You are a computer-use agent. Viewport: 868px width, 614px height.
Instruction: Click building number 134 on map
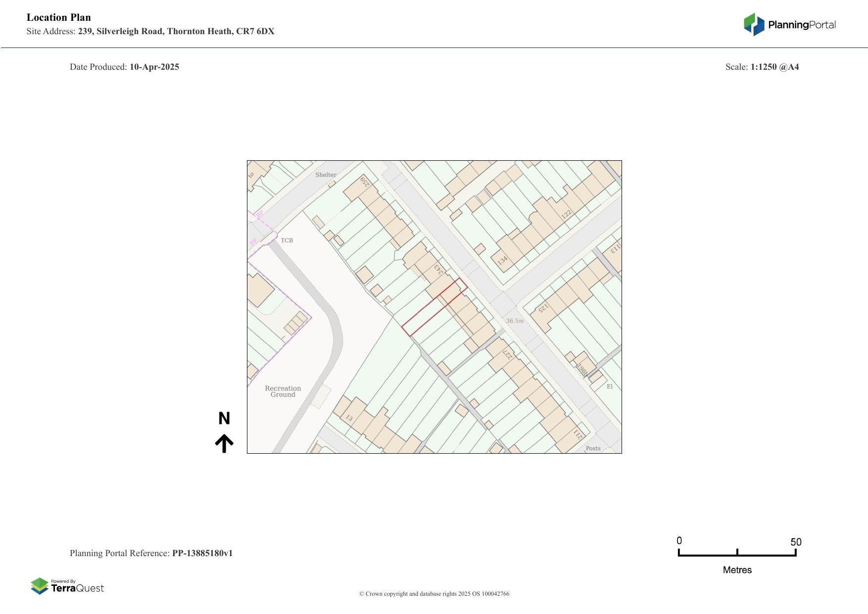tap(502, 260)
